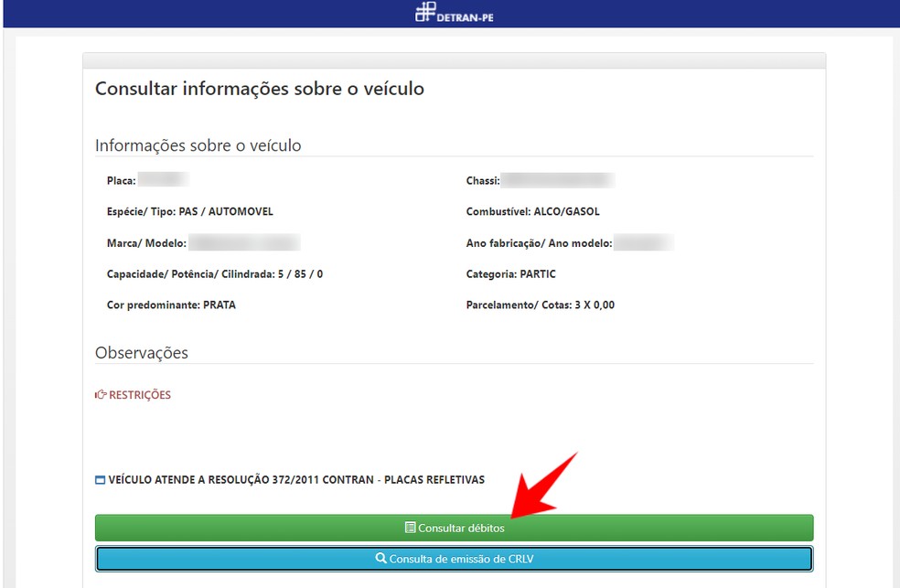Click the list icon in Consultar débitos
This screenshot has height=588, width=900.
[x=410, y=528]
